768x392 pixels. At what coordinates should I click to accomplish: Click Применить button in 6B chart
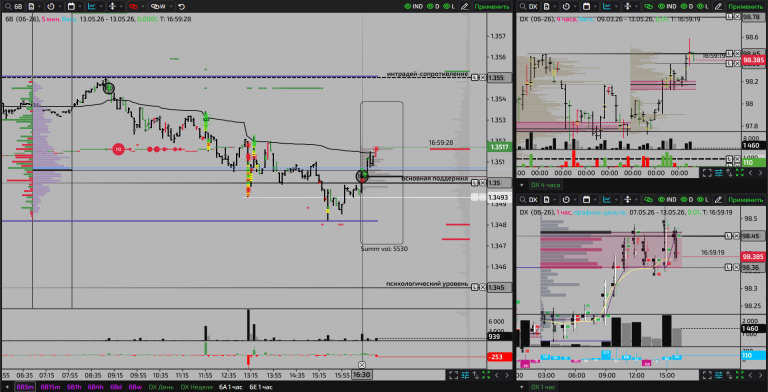pos(492,6)
